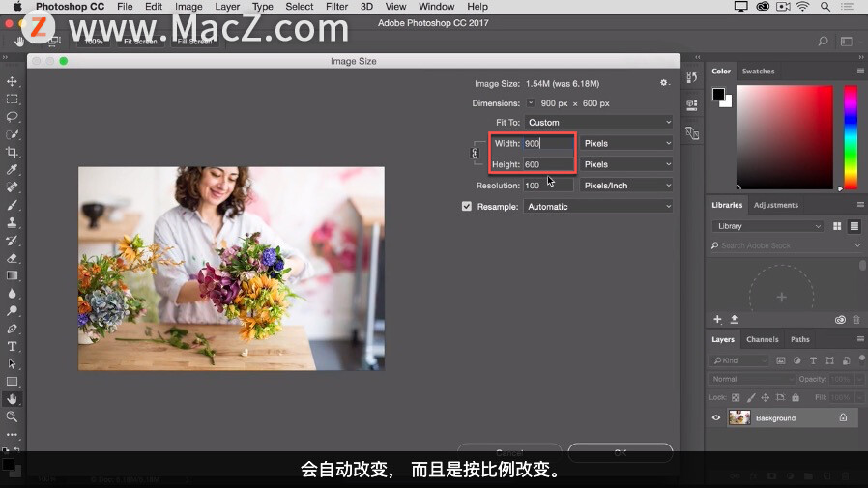Select the Brush tool

coord(12,205)
